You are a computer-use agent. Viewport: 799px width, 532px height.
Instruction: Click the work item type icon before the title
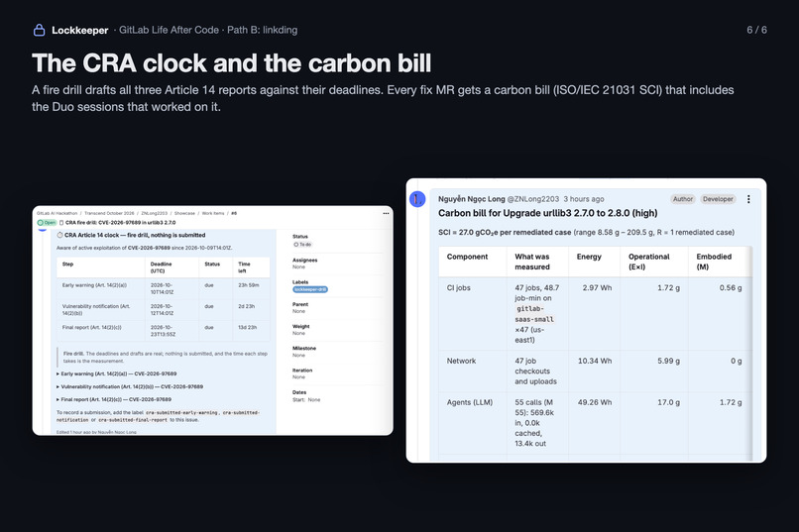(61, 223)
